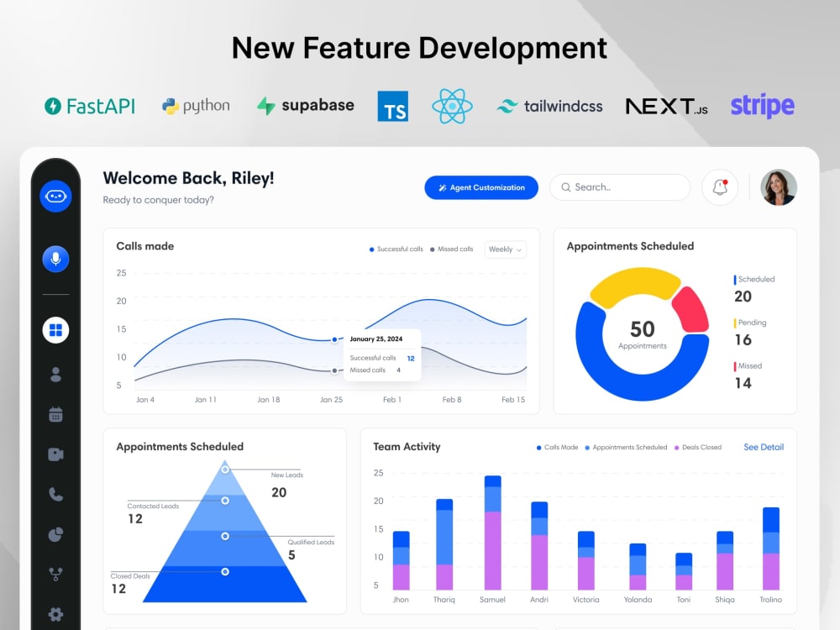This screenshot has height=630, width=840.
Task: Click Toni's bar in Team Activity
Action: point(684,571)
